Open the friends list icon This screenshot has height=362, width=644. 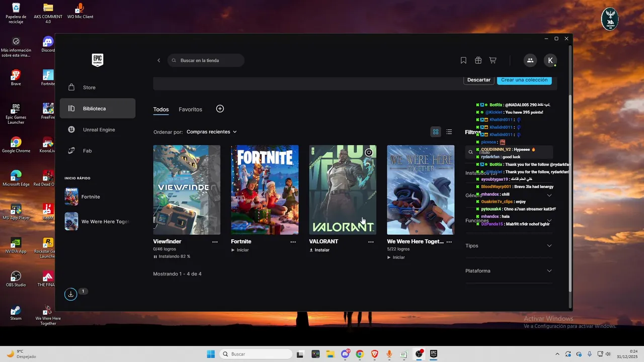tap(530, 60)
